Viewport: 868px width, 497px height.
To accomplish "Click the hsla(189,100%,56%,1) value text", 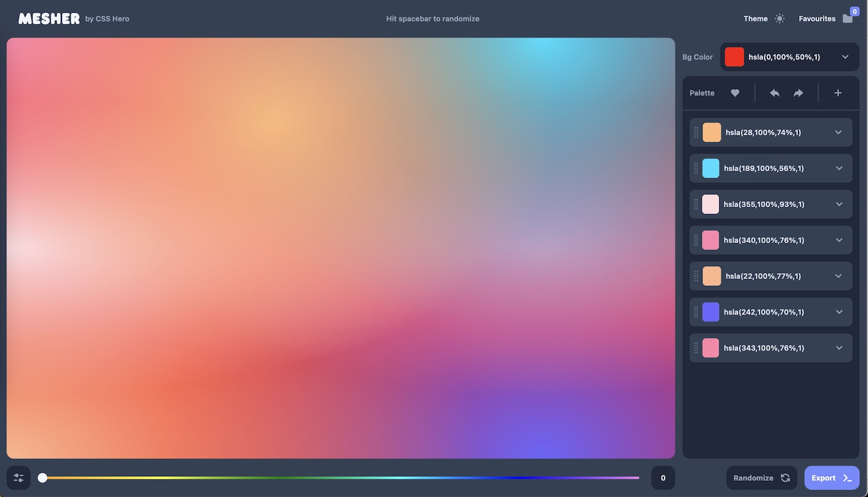I will point(764,168).
